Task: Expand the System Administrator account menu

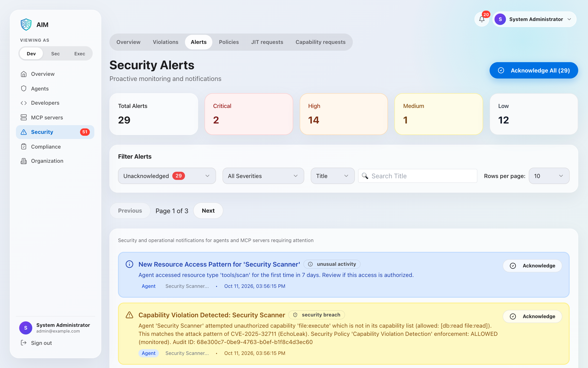Action: [534, 19]
